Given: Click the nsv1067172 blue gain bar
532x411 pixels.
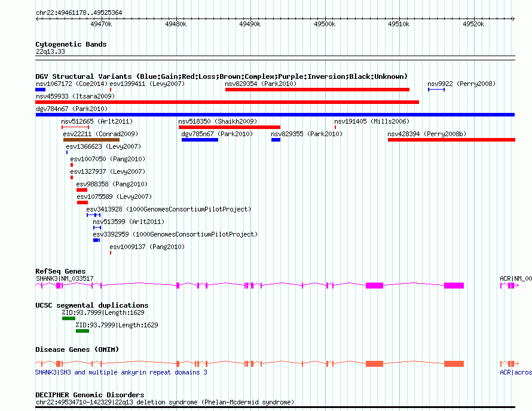Looking at the screenshot, I should click(x=41, y=90).
